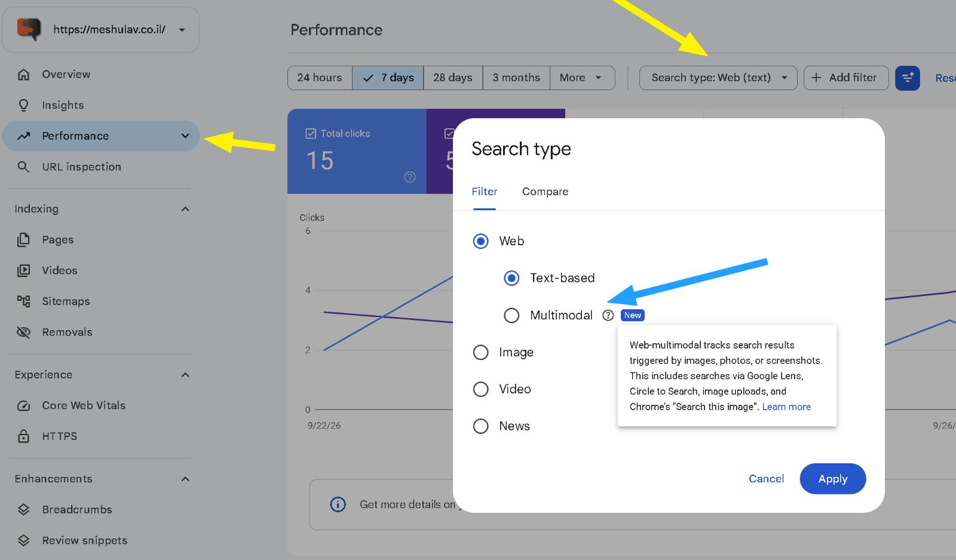Select the Text-based radio option
Image resolution: width=956 pixels, height=560 pixels.
(511, 278)
